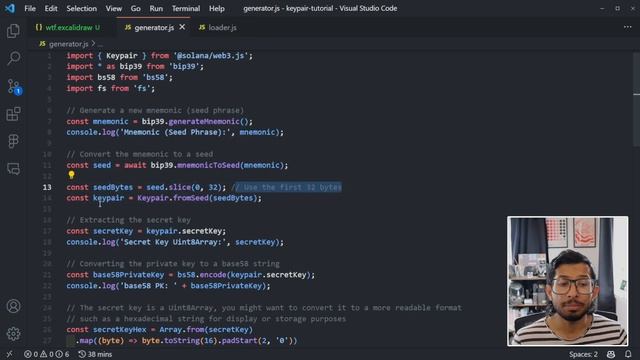Click 'secretKeyHex' on line 26
This screenshot has width=640, height=360.
pyautogui.click(x=120, y=329)
